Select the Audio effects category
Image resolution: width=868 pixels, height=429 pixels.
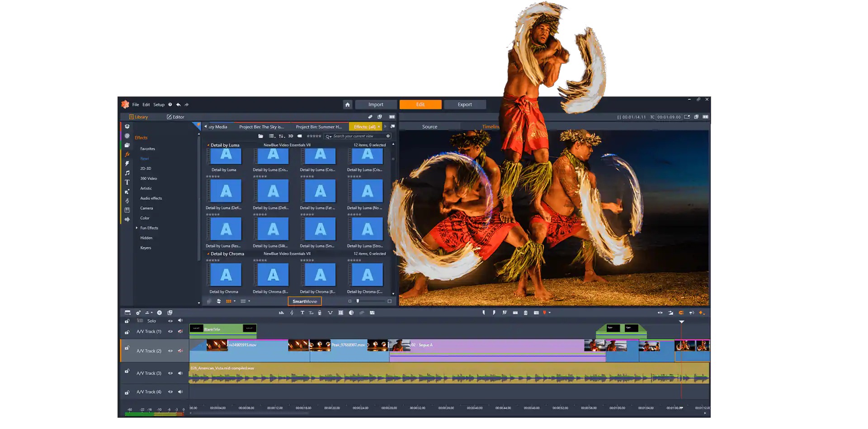pyautogui.click(x=151, y=198)
